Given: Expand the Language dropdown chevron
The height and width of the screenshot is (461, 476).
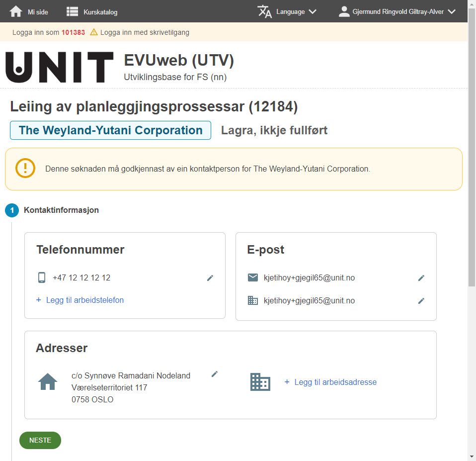Looking at the screenshot, I should click(x=313, y=11).
